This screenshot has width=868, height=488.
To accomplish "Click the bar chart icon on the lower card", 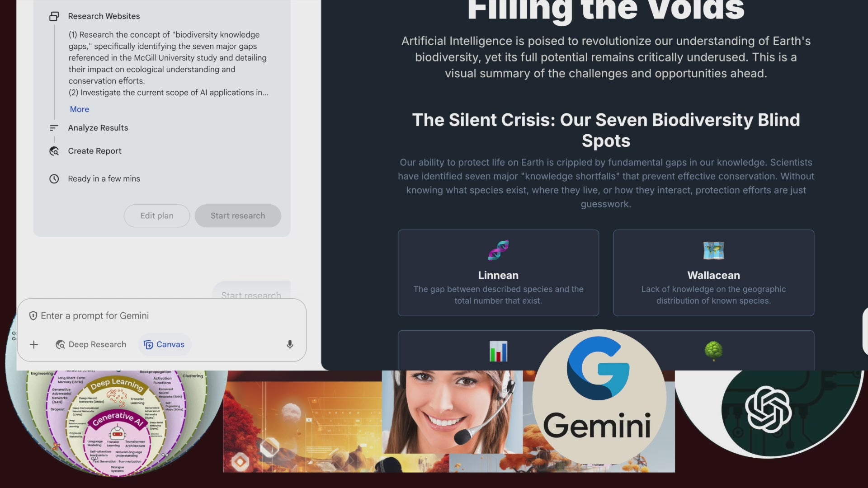I will [x=498, y=351].
